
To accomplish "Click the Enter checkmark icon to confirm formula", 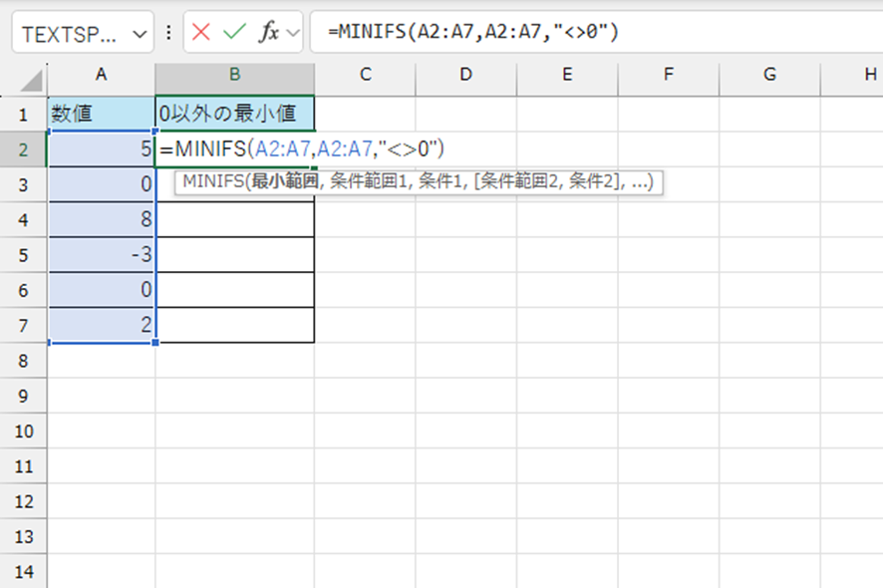I will pos(235,33).
